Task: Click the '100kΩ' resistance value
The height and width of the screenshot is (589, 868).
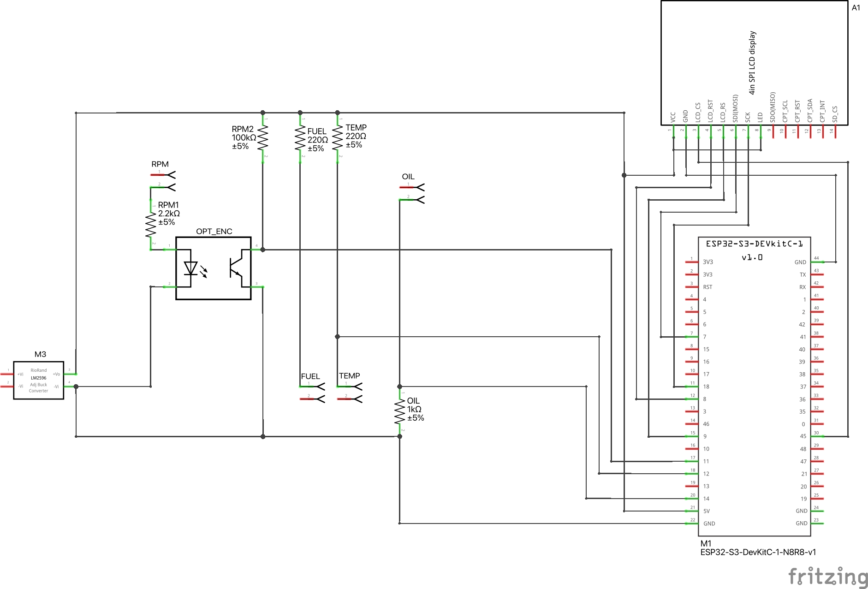Action: 244,137
